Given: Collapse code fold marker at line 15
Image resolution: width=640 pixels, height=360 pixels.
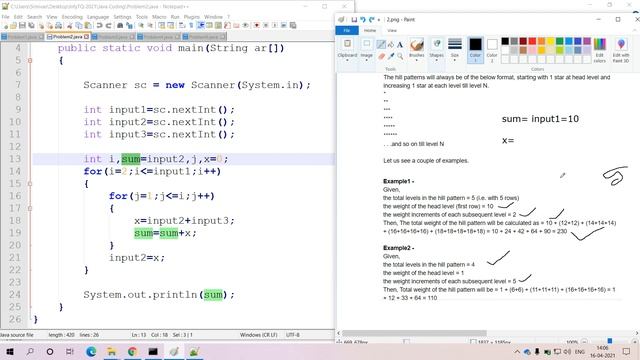Looking at the screenshot, I should (x=30, y=184).
